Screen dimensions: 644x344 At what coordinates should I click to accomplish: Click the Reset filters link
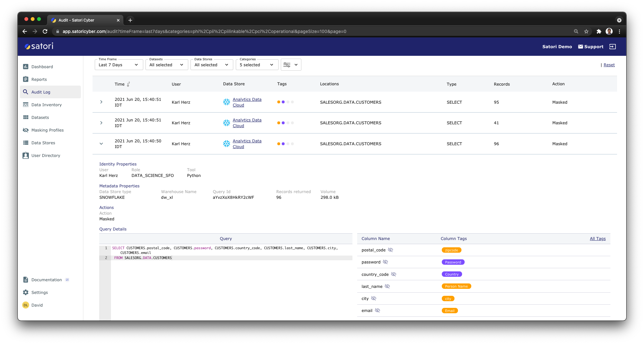coord(609,65)
